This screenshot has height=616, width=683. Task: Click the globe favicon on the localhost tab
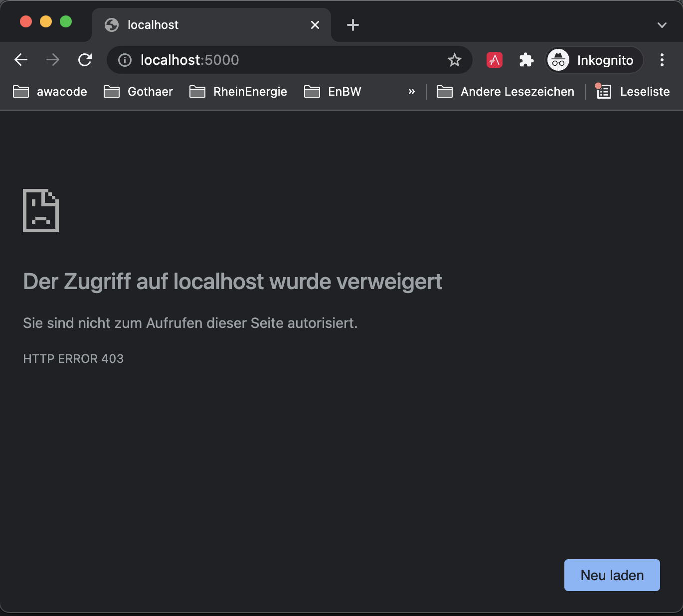112,24
